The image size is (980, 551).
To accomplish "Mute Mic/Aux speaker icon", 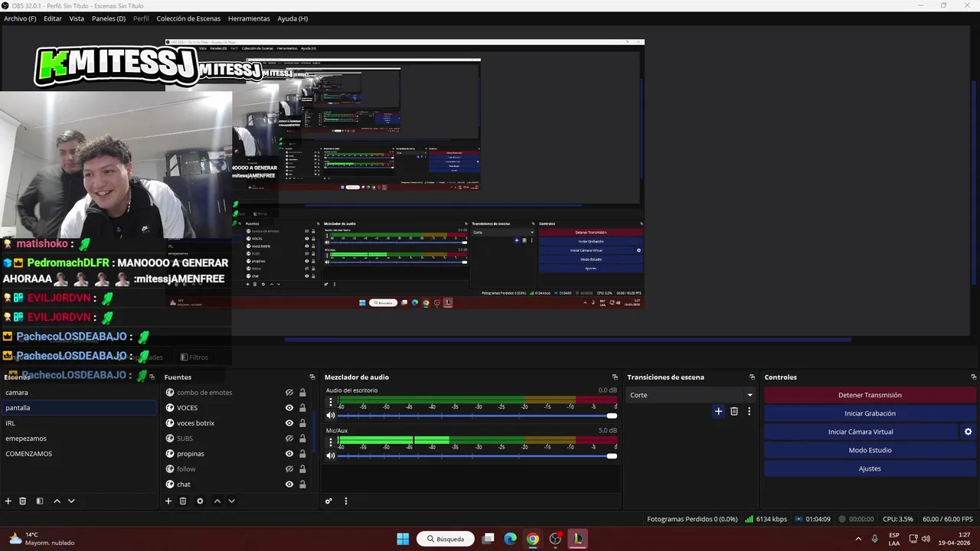I will coord(331,455).
